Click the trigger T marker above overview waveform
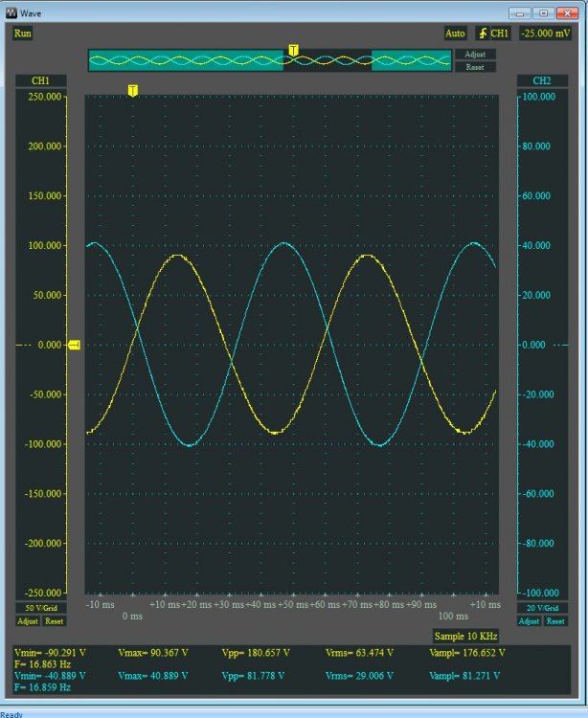This screenshot has width=588, height=718. [x=293, y=50]
